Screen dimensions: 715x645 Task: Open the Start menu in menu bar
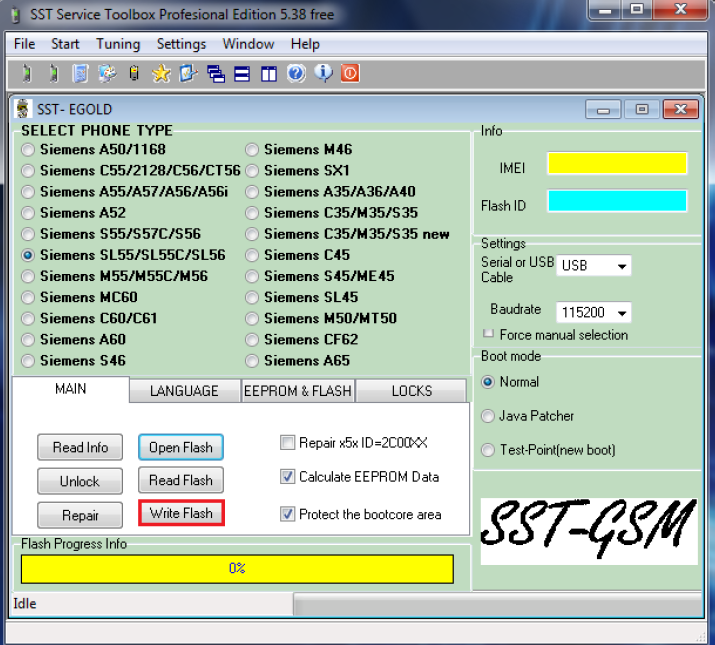click(x=65, y=44)
